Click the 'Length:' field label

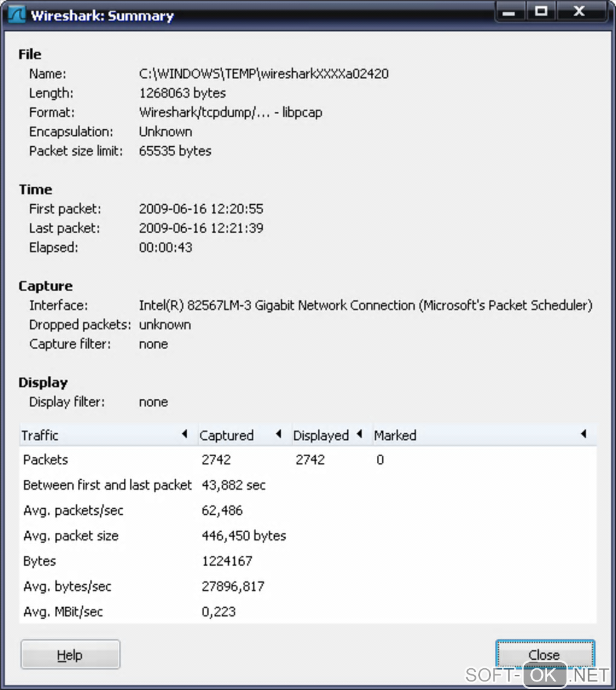pos(51,93)
